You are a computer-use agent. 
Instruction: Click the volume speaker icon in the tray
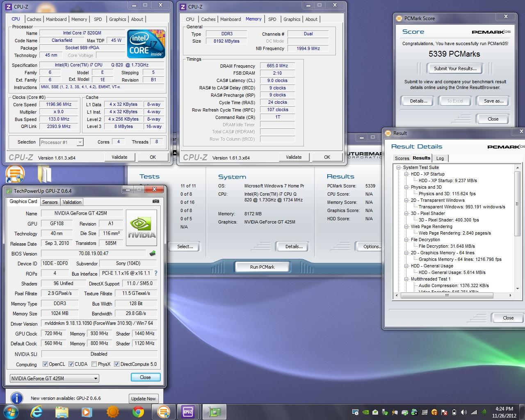click(x=463, y=412)
